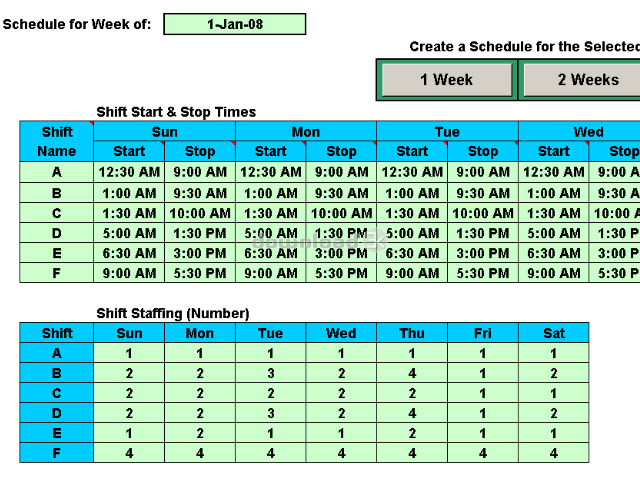Select shift C Monday stop 10:00 AM cell
The image size is (640, 480).
point(341,213)
